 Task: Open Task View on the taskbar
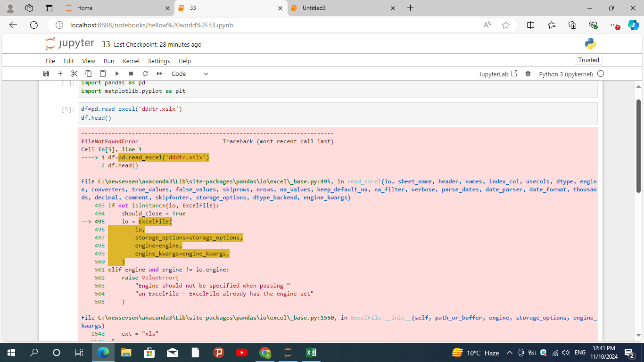79,353
